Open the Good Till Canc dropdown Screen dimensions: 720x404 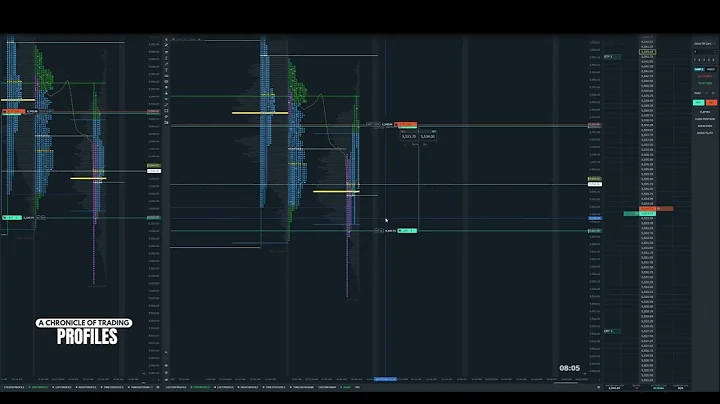[704, 44]
